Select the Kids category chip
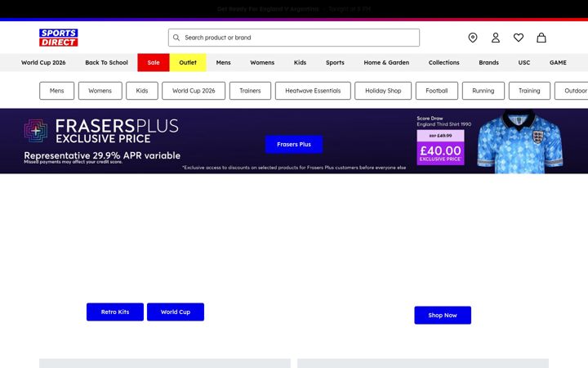588x368 pixels. 142,91
